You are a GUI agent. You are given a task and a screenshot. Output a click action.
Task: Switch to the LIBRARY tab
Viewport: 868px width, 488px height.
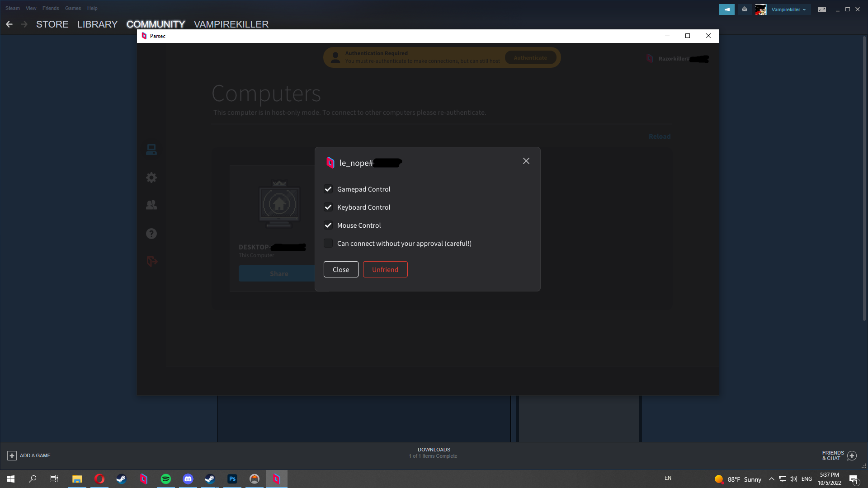click(97, 24)
